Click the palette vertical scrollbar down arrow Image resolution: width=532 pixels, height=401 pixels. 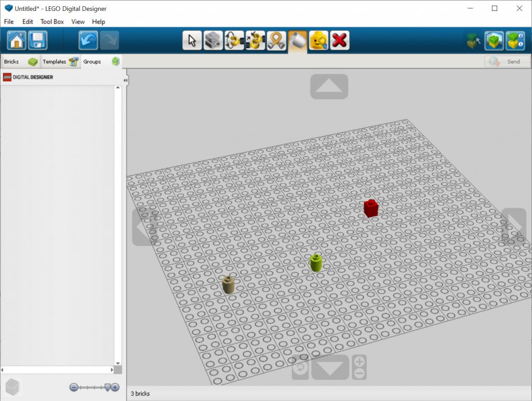click(x=118, y=364)
